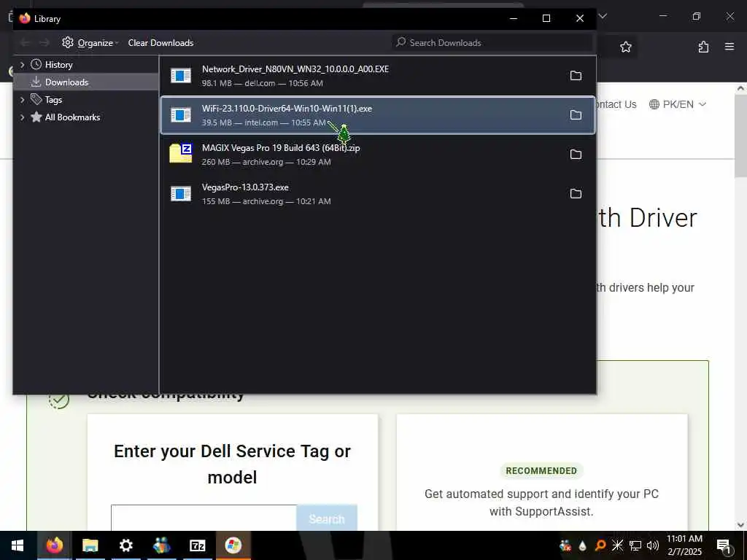The height and width of the screenshot is (560, 747).
Task: Click the taskbar clock showing 11:01 AM
Action: tap(684, 545)
